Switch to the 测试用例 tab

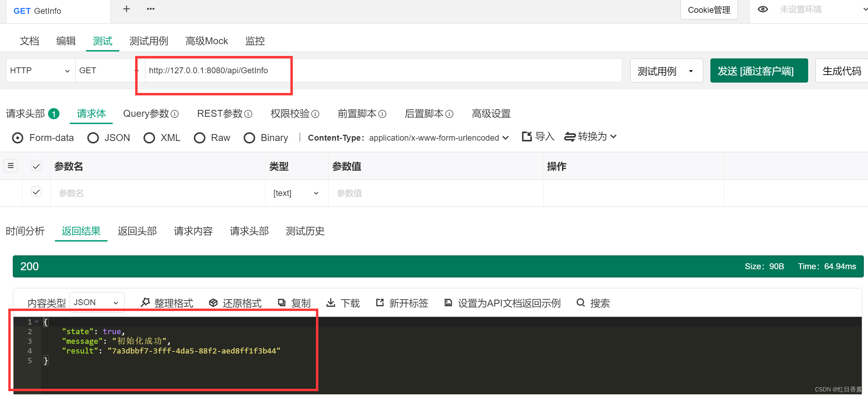click(149, 41)
